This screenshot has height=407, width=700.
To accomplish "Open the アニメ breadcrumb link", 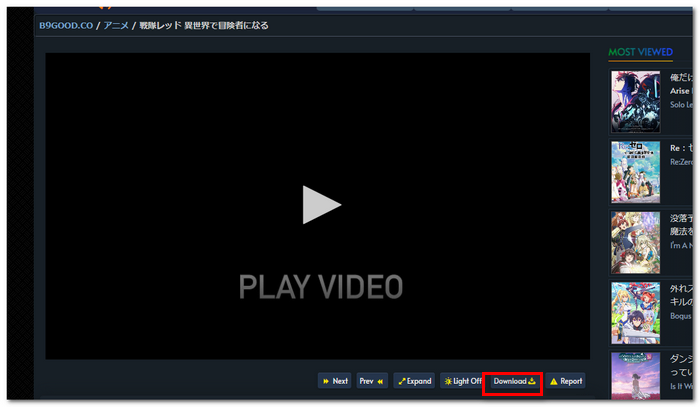I will point(116,25).
